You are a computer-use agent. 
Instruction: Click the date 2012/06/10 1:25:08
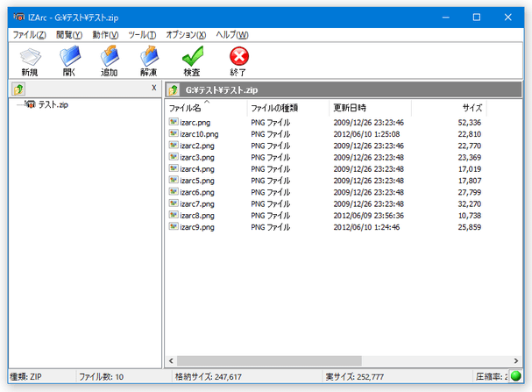[366, 134]
